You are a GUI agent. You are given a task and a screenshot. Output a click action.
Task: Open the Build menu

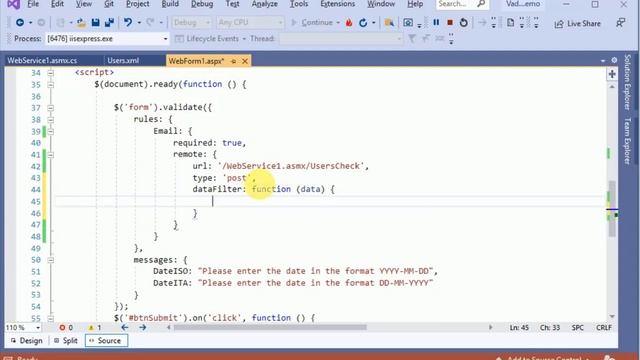pos(170,4)
